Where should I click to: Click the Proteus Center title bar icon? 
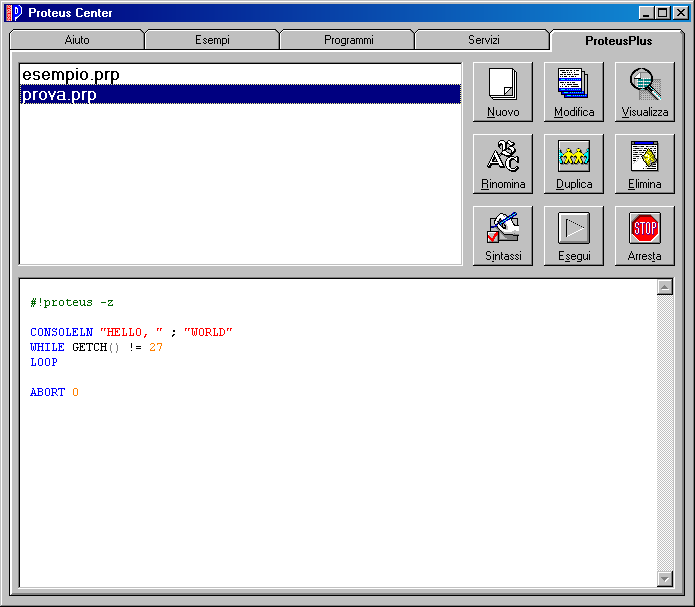[x=13, y=12]
